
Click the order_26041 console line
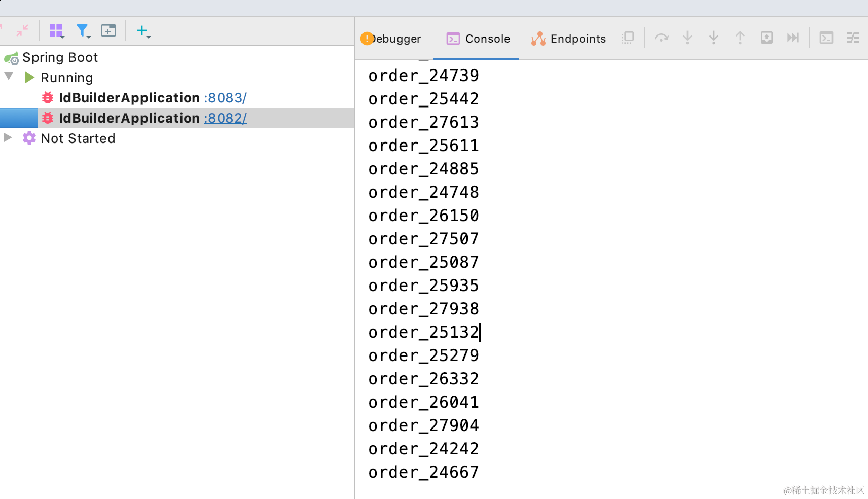tap(423, 402)
